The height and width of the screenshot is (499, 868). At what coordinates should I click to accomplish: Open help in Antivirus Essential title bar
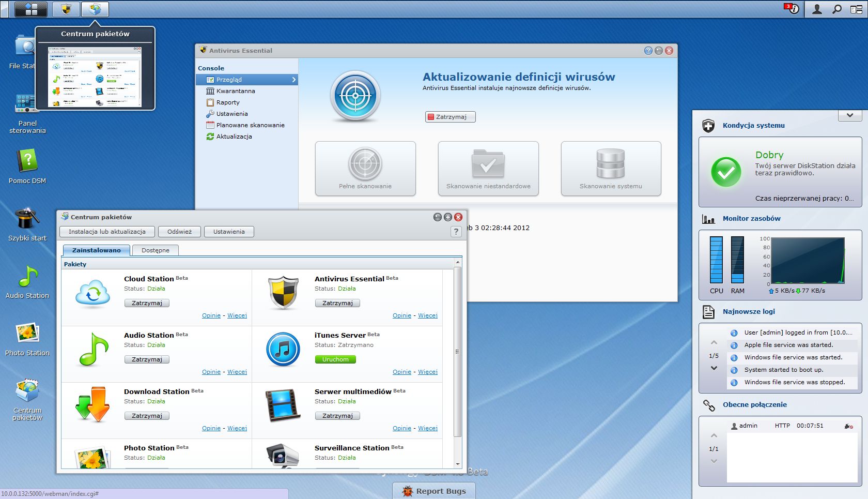648,51
